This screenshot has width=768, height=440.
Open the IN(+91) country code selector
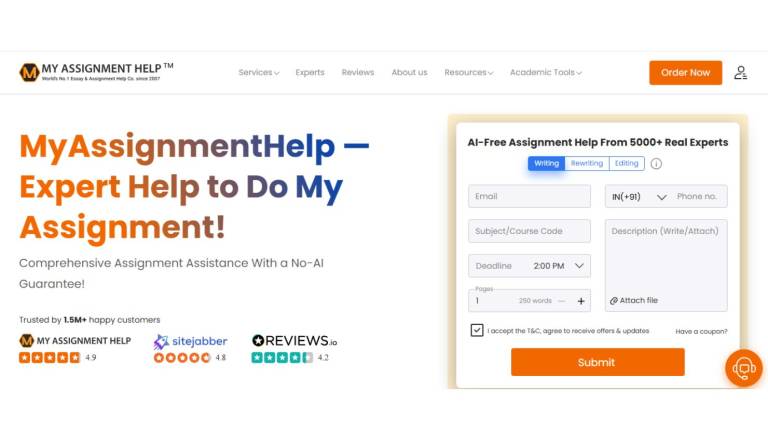pyautogui.click(x=639, y=196)
